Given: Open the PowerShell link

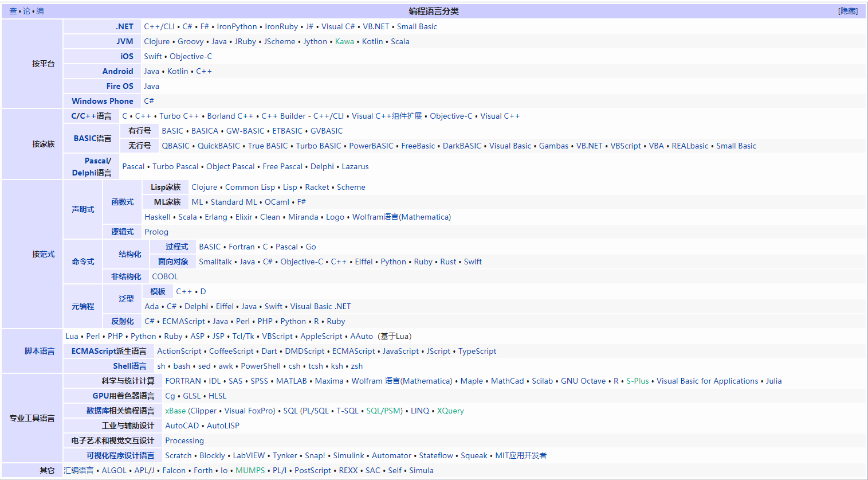Looking at the screenshot, I should coord(261,366).
